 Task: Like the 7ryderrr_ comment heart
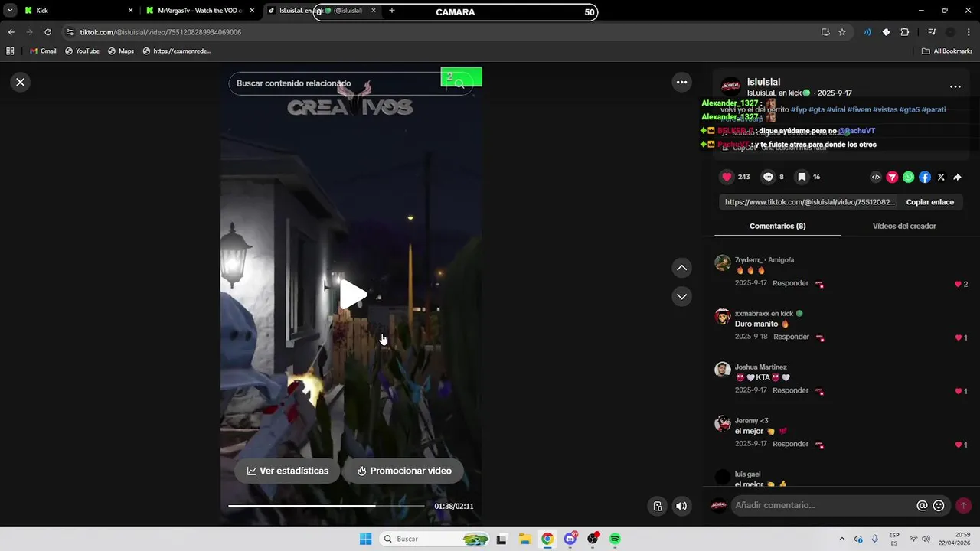958,284
